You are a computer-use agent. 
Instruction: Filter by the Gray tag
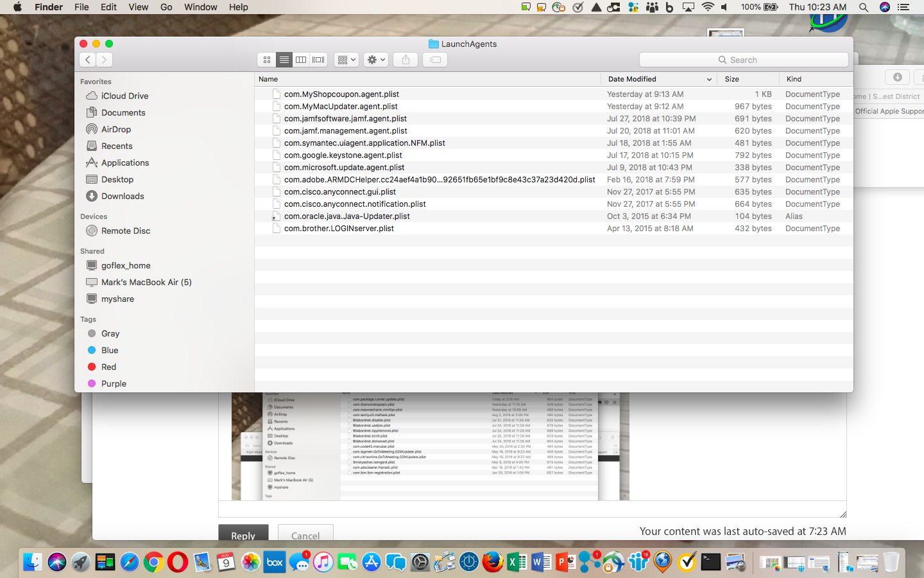click(x=110, y=333)
